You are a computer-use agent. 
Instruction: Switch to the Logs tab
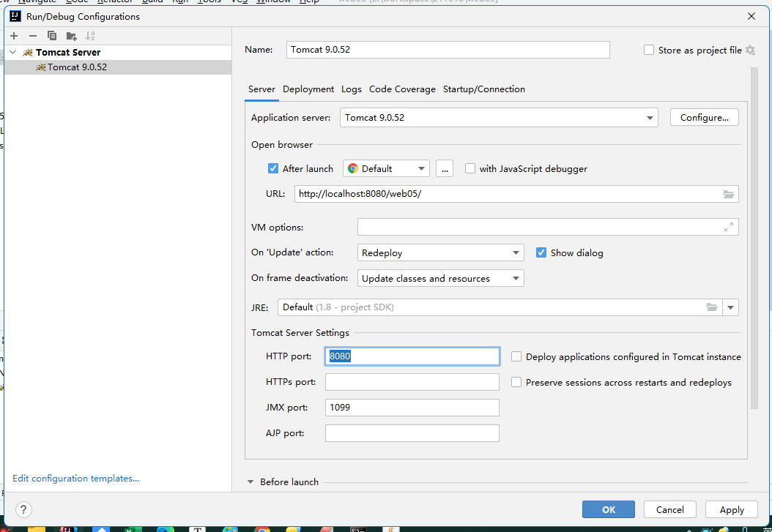point(352,89)
